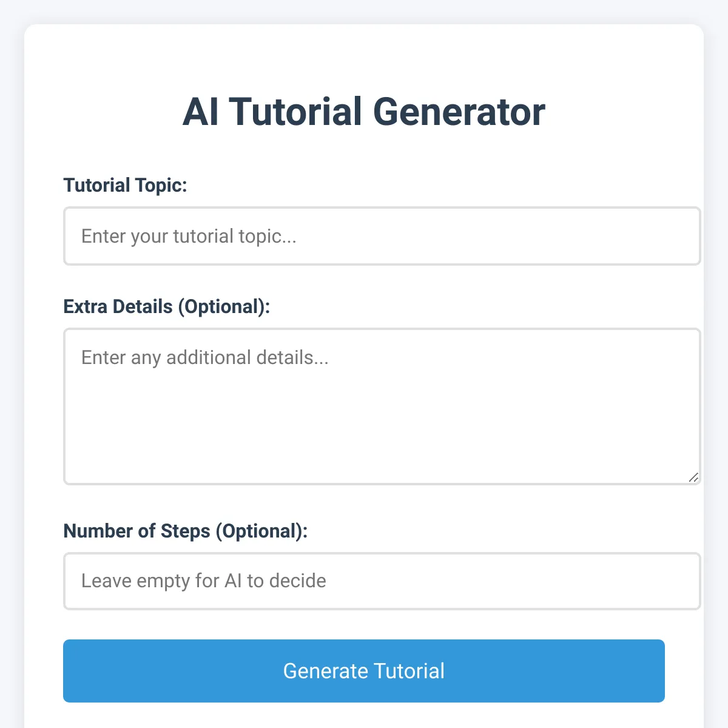728x728 pixels.
Task: Select the 'AI Tutorial Generator' heading
Action: 364,112
